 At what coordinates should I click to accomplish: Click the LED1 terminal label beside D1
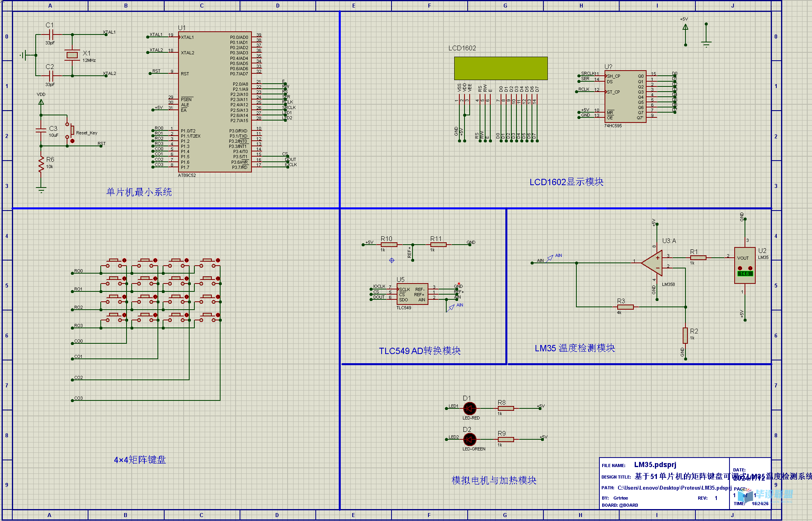tap(453, 406)
